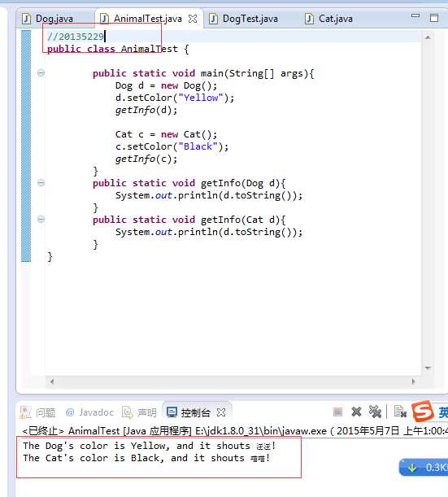Viewport: 448px width, 497px height.
Task: Minimize the editor area view
Action: [415, 15]
